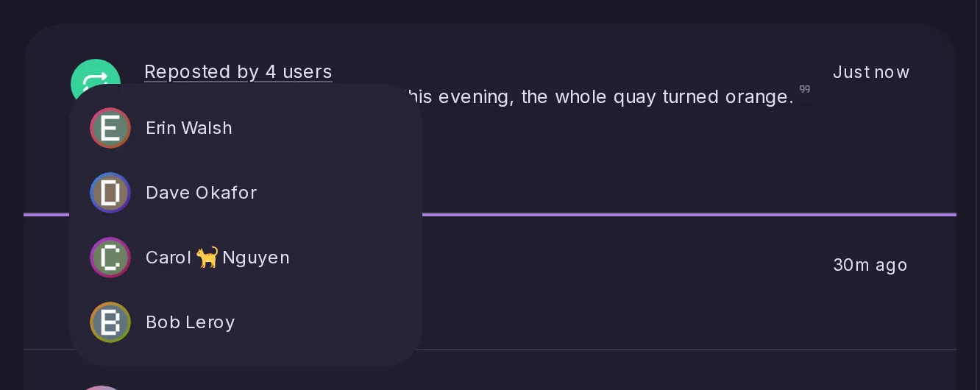
Task: Choose Dave Okafor's name from the reposters list
Action: [x=202, y=193]
